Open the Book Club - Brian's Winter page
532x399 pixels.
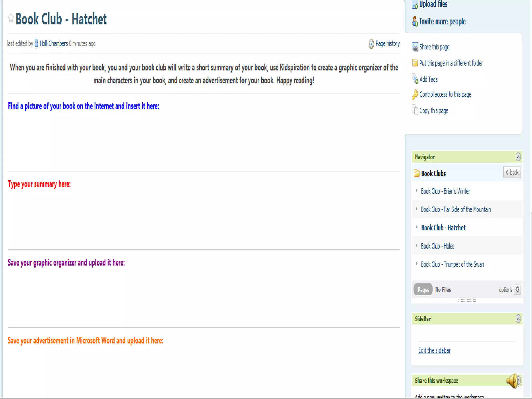[445, 191]
